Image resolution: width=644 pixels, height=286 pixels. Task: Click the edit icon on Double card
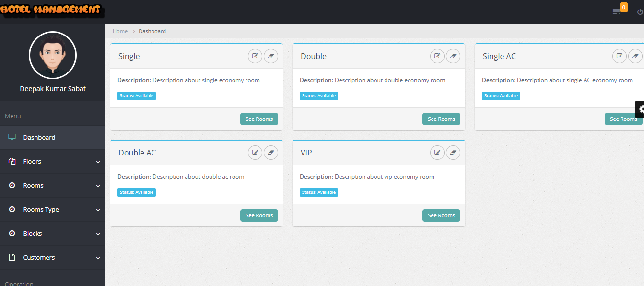(x=437, y=56)
